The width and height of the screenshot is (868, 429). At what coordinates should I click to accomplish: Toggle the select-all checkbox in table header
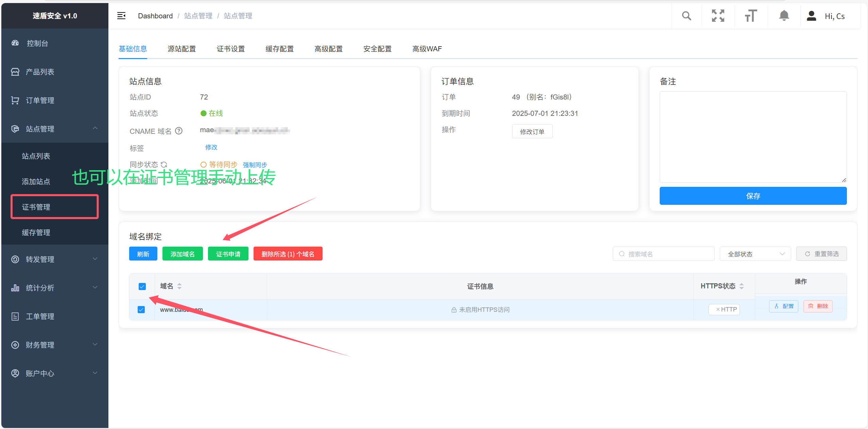coord(142,286)
